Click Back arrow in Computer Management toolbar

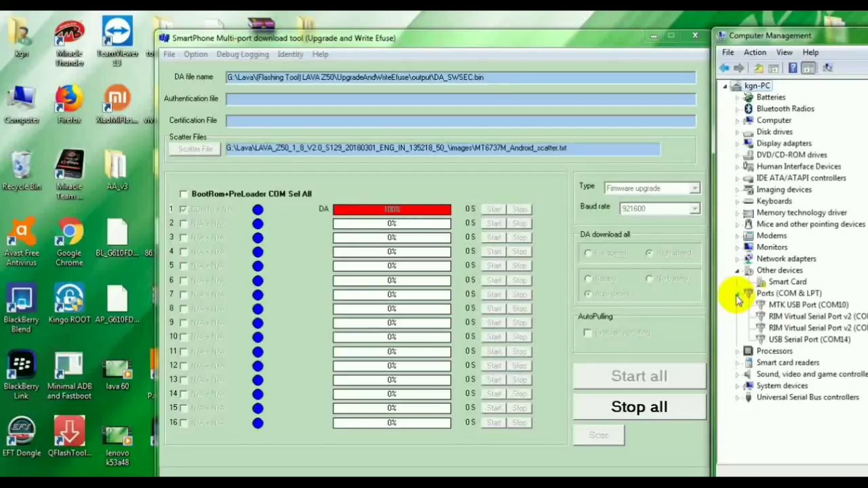(724, 68)
